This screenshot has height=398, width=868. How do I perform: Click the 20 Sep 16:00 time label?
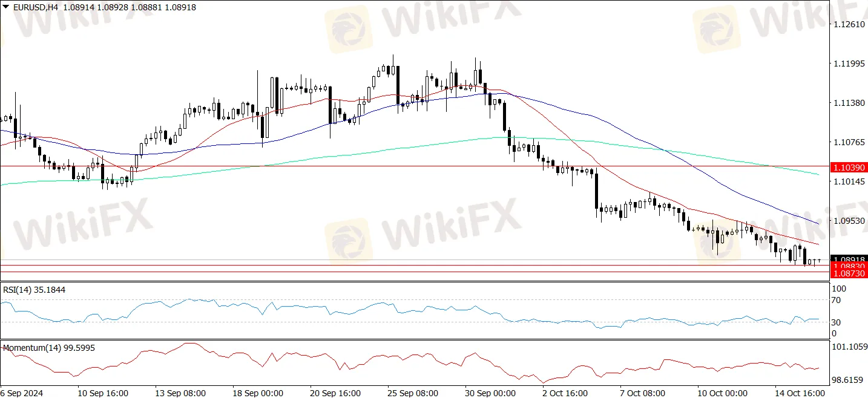click(x=335, y=393)
